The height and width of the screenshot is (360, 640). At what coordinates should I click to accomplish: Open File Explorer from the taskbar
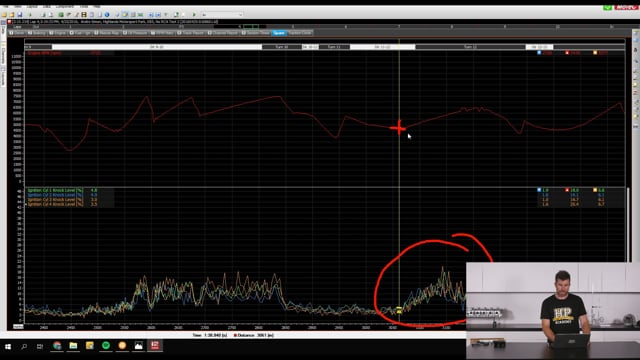(73, 346)
